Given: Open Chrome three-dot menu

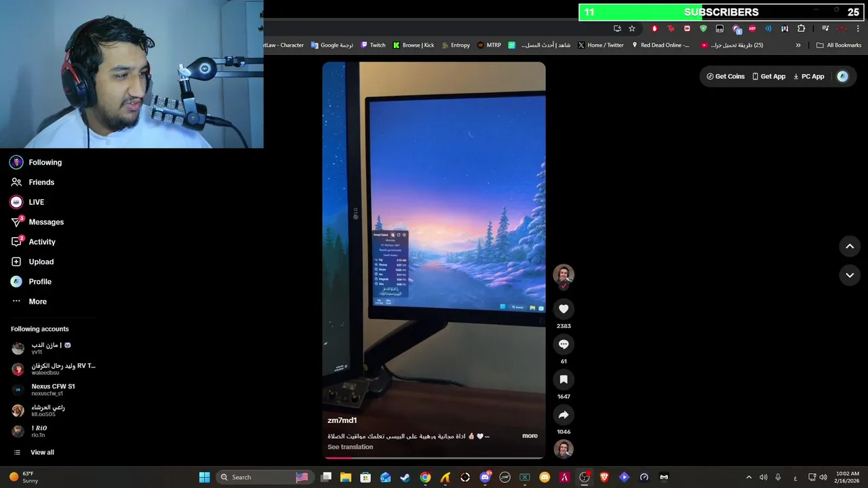Looking at the screenshot, I should 858,28.
